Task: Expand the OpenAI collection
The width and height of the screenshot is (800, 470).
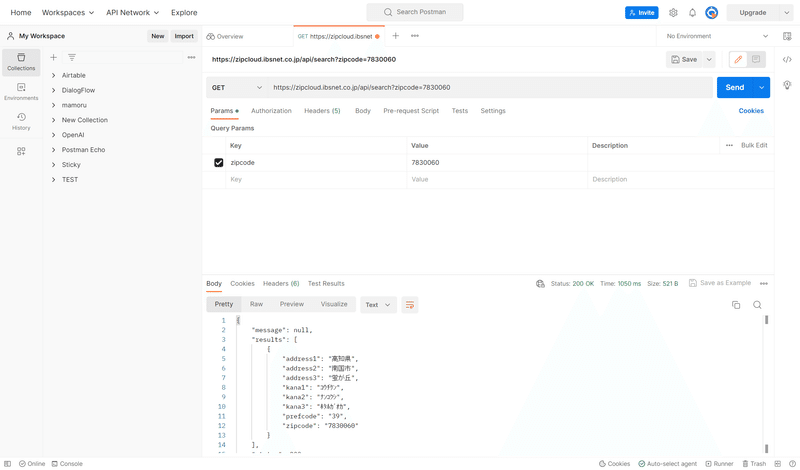Action: pyautogui.click(x=54, y=135)
